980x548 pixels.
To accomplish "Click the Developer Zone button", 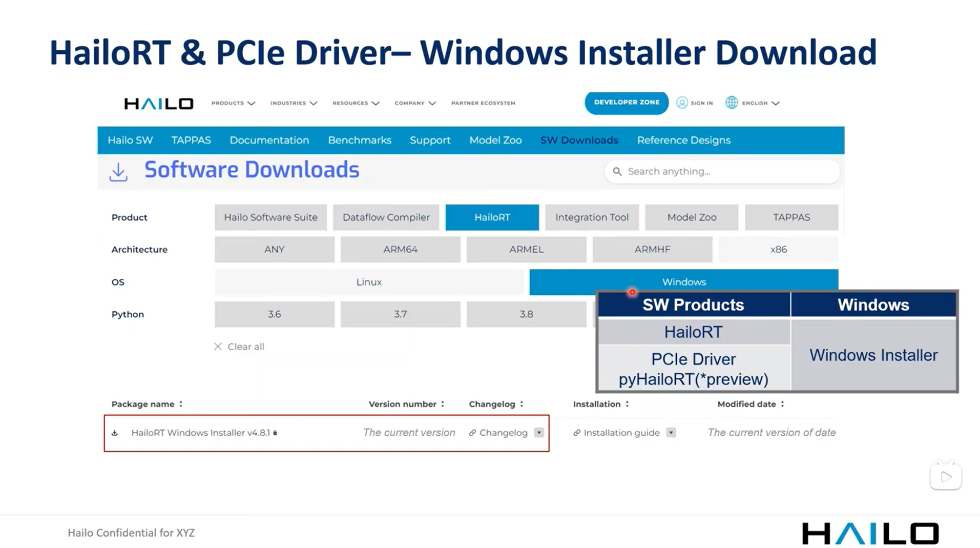I will point(627,103).
